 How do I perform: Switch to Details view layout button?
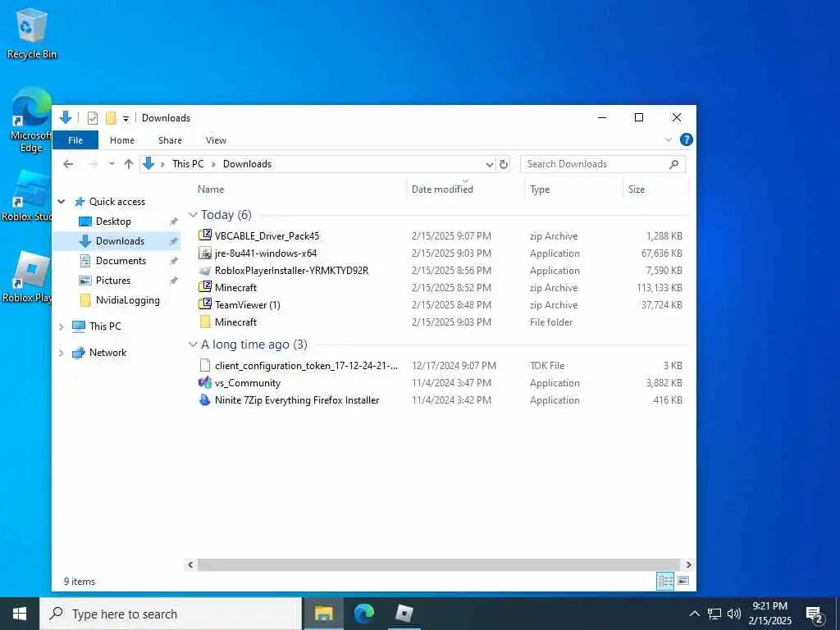click(x=665, y=582)
